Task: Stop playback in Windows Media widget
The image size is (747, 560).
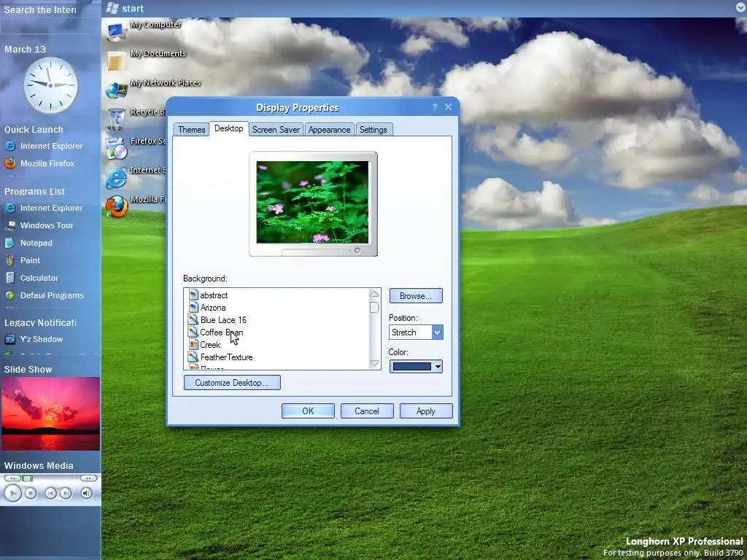Action: (31, 494)
